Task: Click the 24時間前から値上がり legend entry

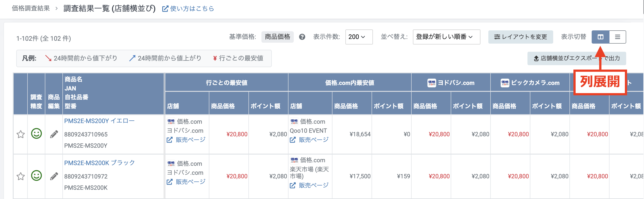Action: [x=165, y=58]
